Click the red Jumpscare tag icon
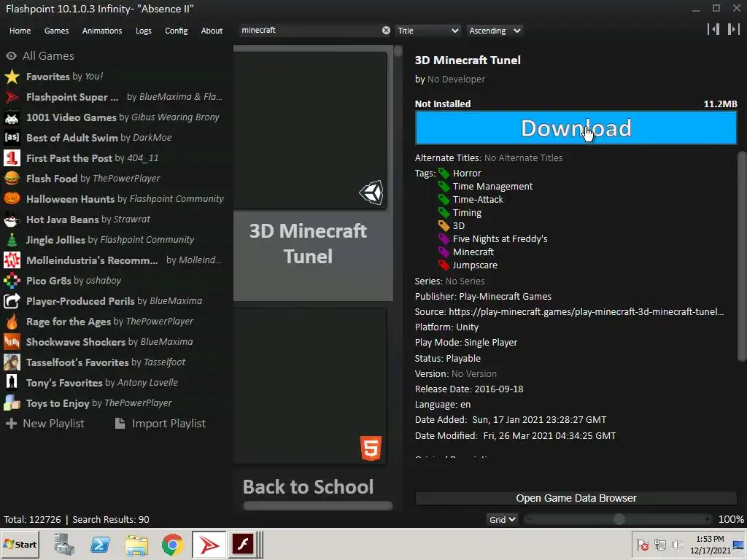The image size is (747, 560). pyautogui.click(x=444, y=265)
